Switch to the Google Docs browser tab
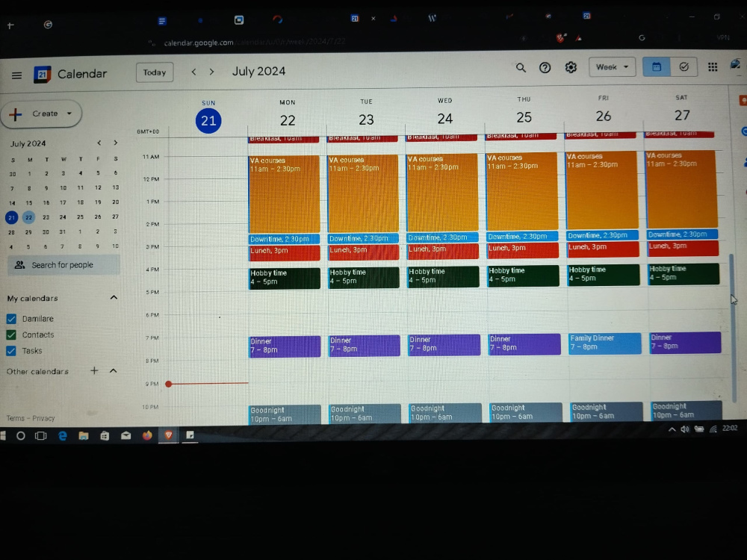 (x=162, y=21)
